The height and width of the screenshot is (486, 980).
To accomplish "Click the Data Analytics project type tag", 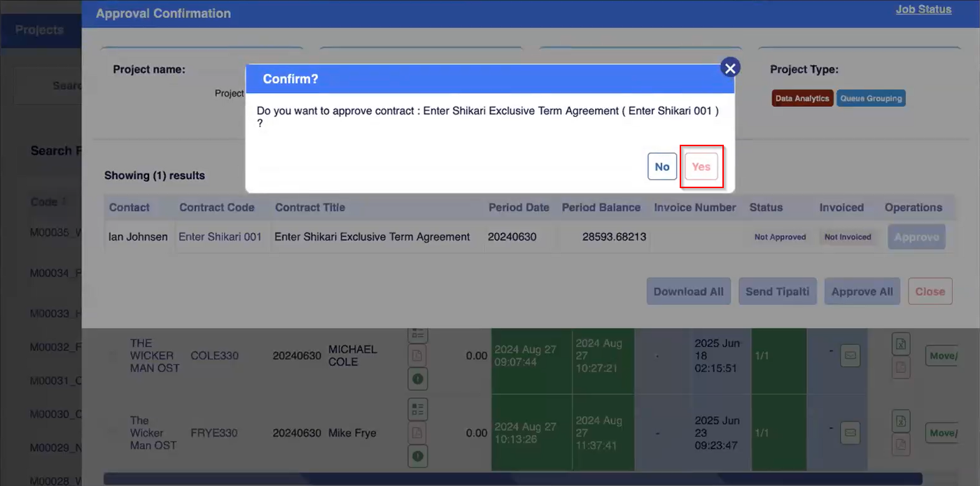I will [801, 99].
